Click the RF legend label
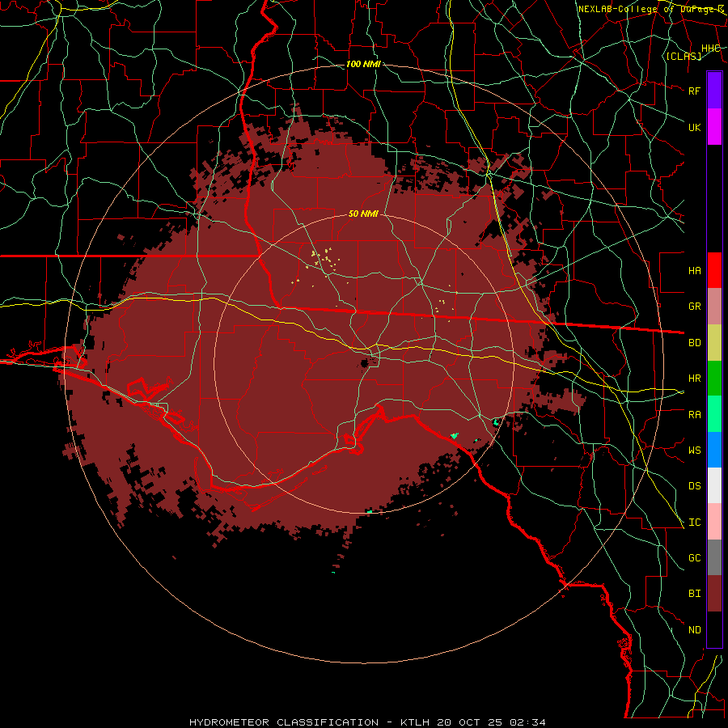The width and height of the screenshot is (728, 728). click(x=694, y=91)
